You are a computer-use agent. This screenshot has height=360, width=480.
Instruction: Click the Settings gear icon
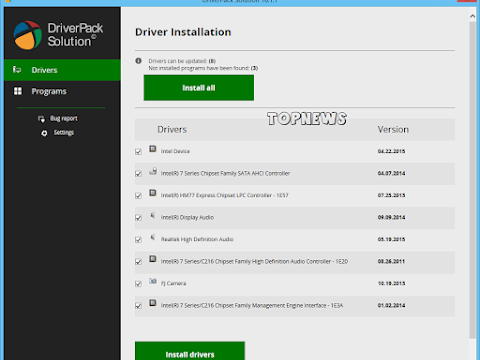44,133
